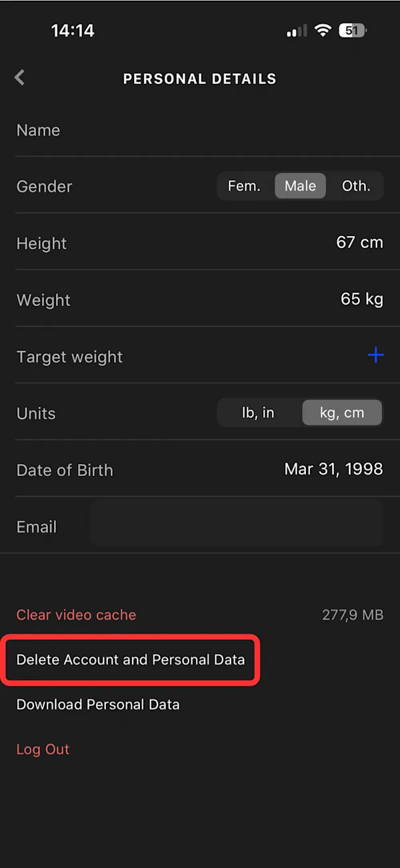The height and width of the screenshot is (868, 400).
Task: Tap Clear video cache
Action: [76, 615]
